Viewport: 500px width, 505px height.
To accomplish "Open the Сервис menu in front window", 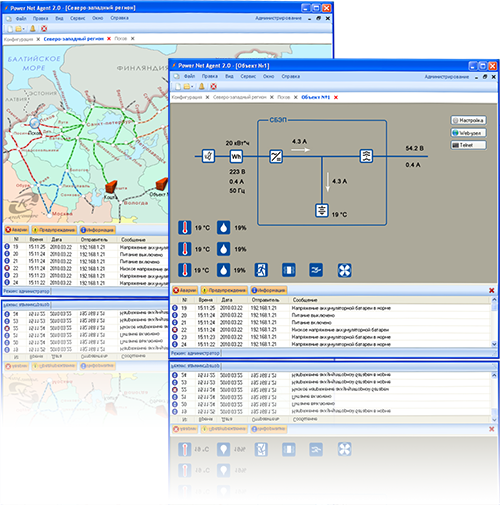I will 248,76.
